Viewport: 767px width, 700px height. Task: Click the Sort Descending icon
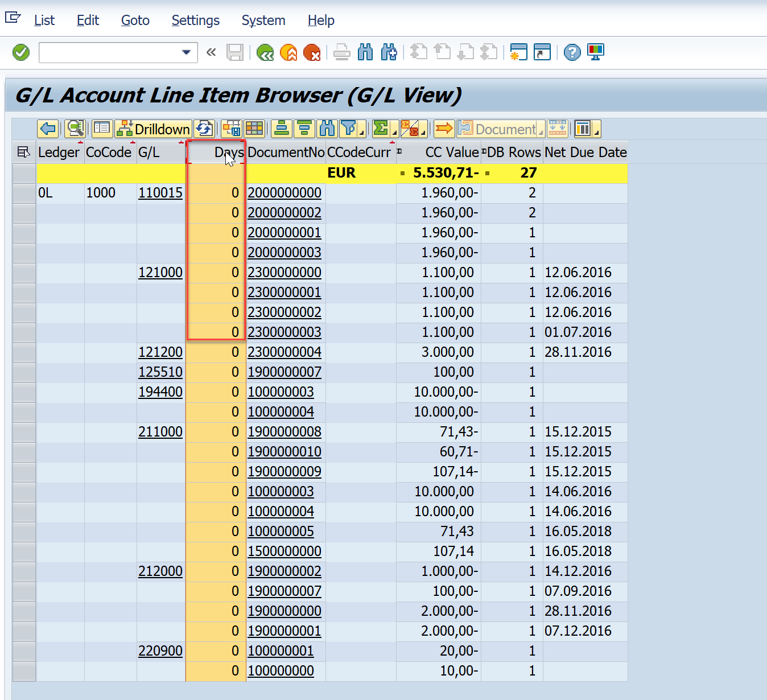(x=304, y=129)
